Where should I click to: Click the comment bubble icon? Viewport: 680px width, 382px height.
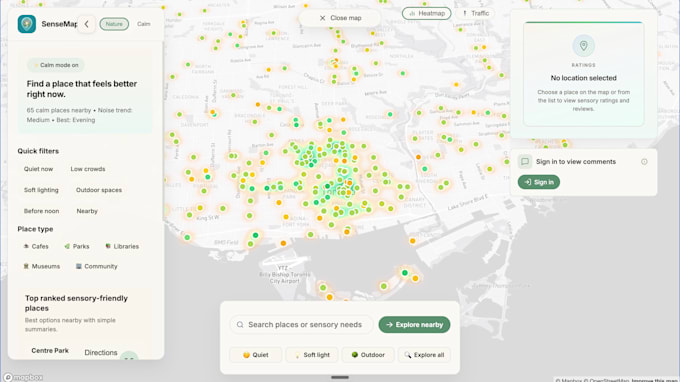(525, 162)
